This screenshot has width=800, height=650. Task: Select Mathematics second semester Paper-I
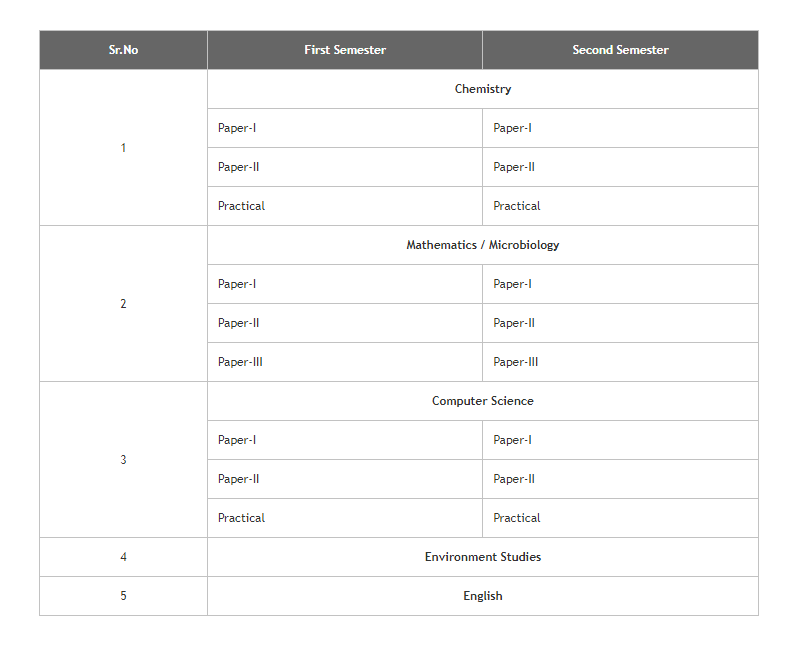pyautogui.click(x=512, y=284)
